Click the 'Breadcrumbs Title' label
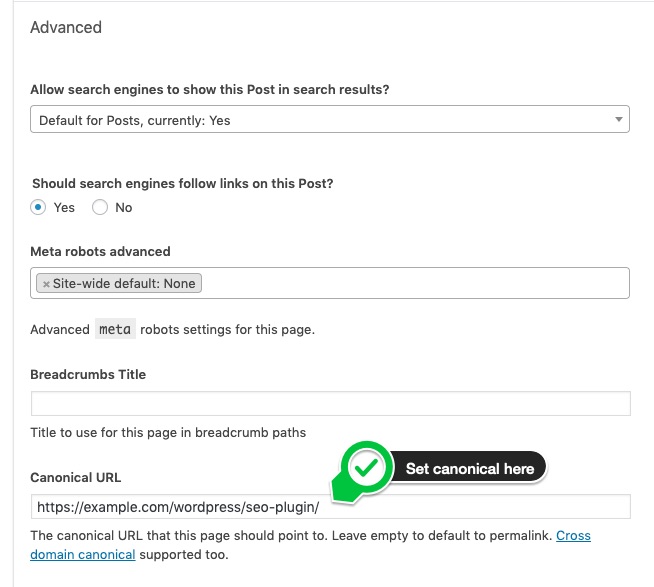This screenshot has width=654, height=587. [88, 374]
